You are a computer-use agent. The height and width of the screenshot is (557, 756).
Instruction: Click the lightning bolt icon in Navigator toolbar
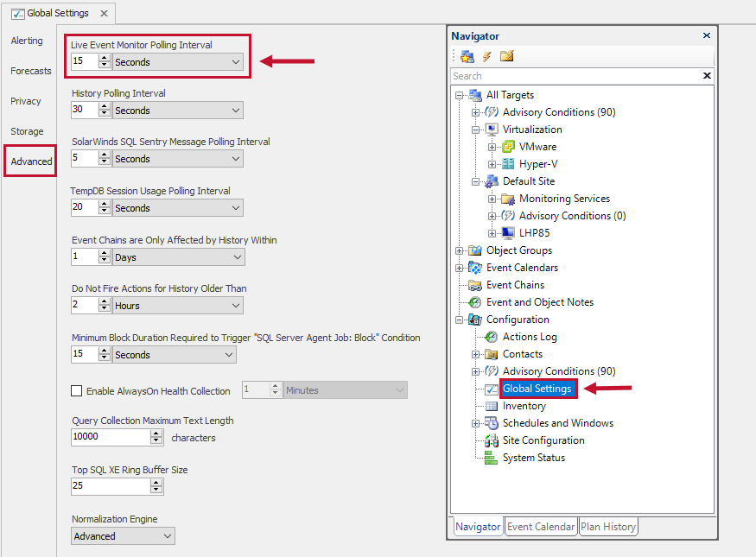click(486, 56)
